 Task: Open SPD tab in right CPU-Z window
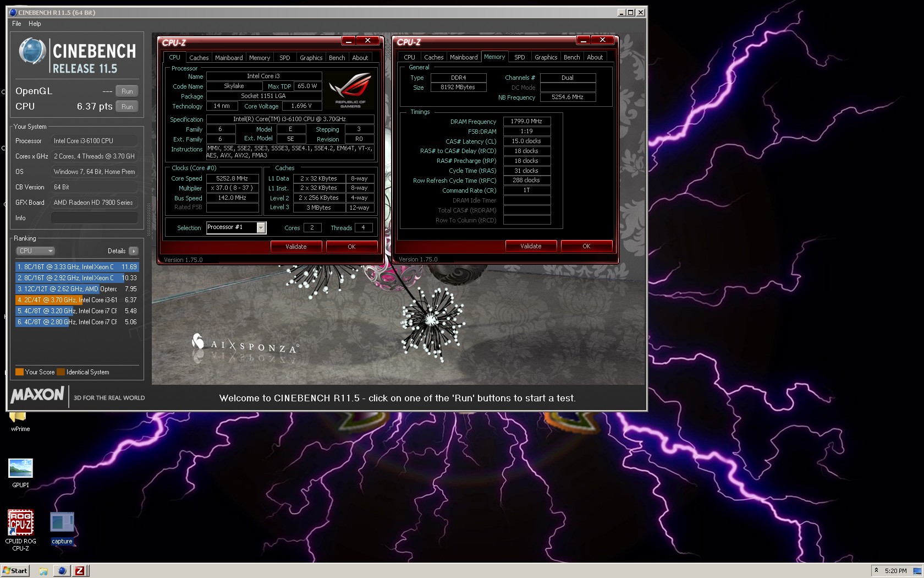point(519,57)
